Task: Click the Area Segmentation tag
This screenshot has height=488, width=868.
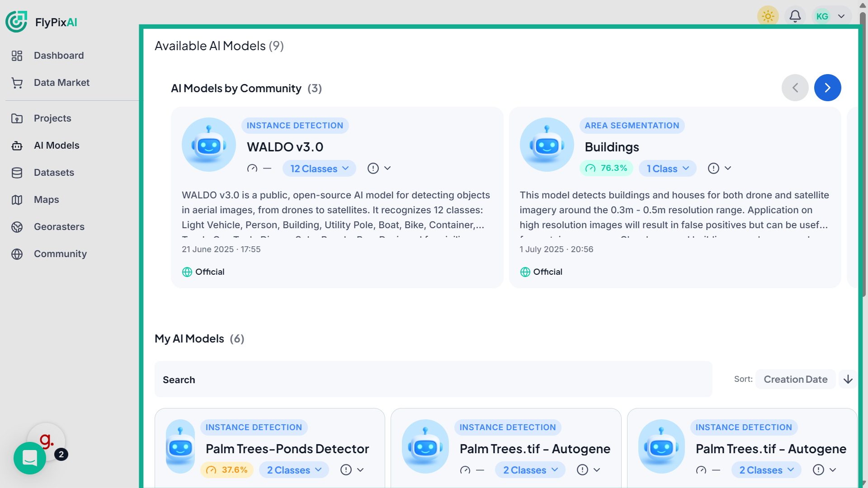Action: pyautogui.click(x=632, y=126)
